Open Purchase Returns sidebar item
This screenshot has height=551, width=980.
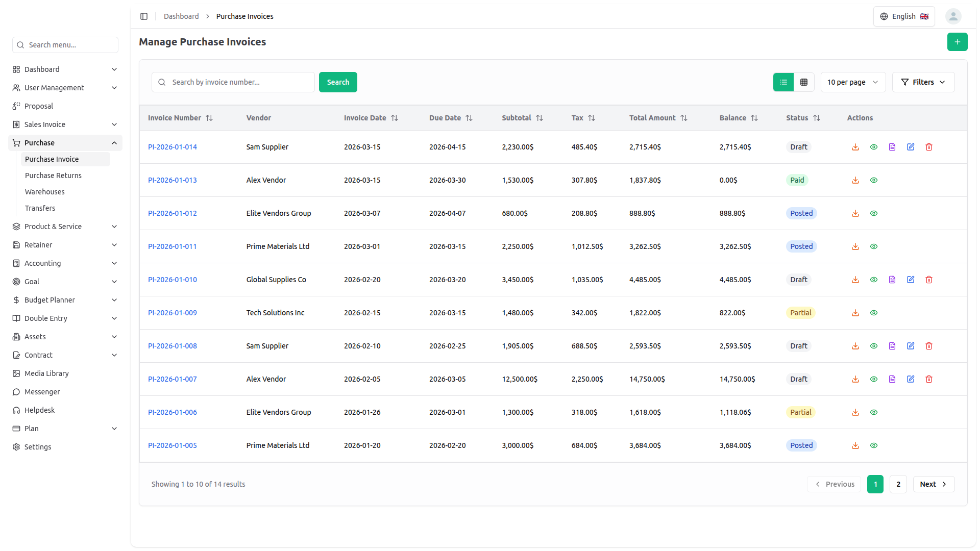(53, 176)
